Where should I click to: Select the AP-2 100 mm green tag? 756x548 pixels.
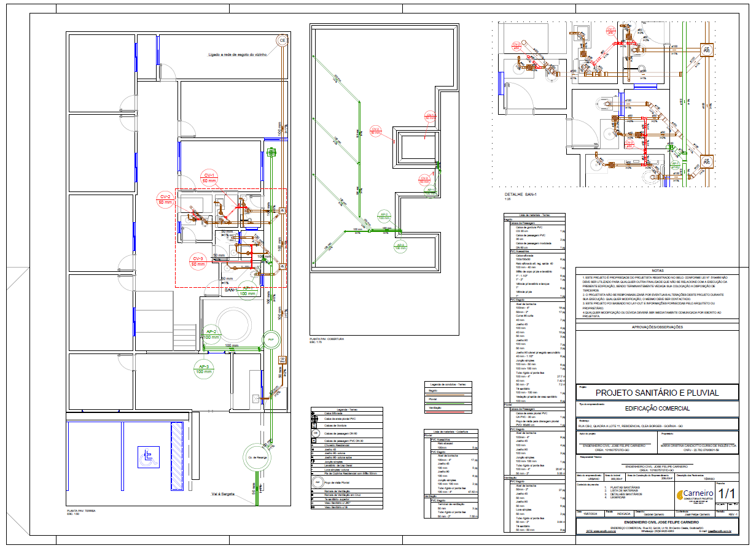tap(211, 334)
